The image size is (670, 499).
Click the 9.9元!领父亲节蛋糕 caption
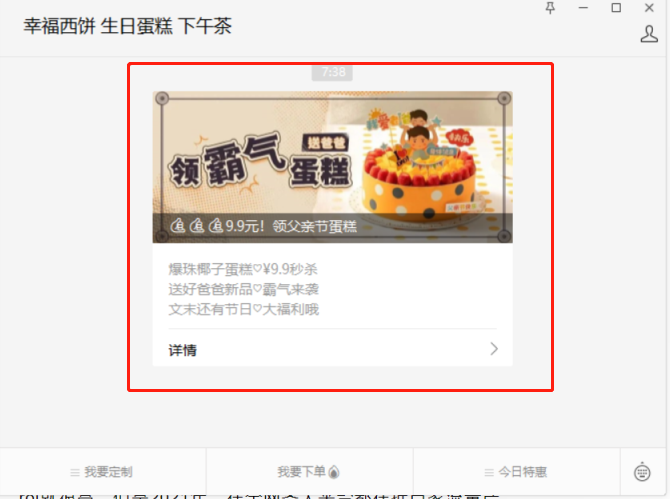pyautogui.click(x=264, y=226)
